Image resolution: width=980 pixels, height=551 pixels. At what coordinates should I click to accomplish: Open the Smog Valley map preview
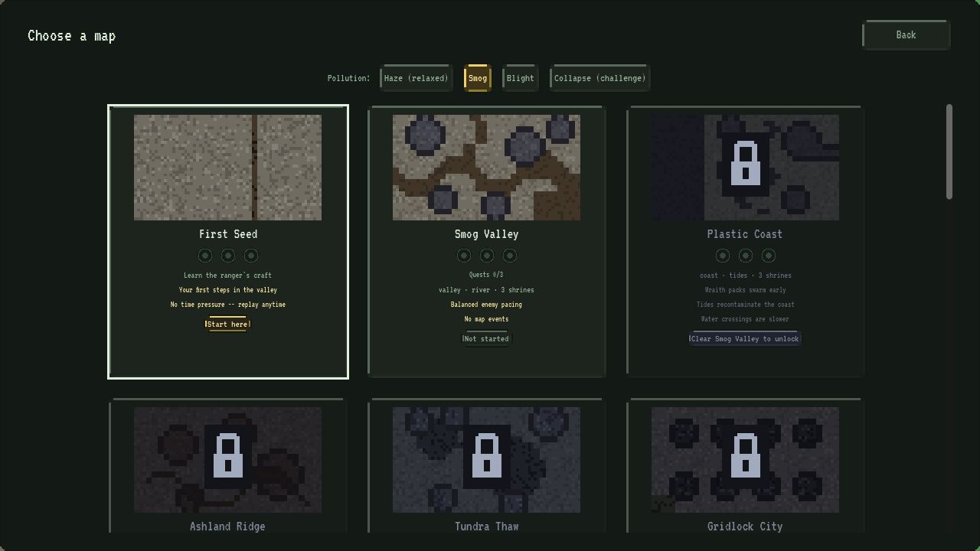(x=486, y=168)
